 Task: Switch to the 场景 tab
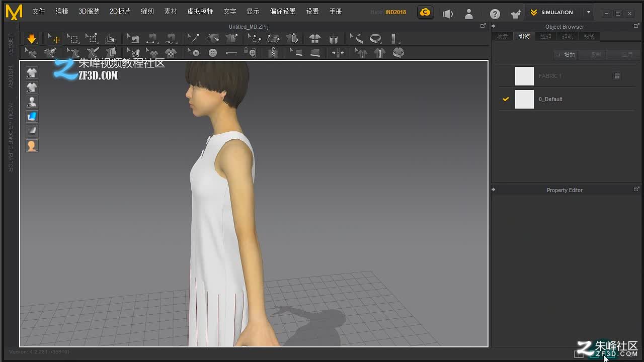coord(503,36)
